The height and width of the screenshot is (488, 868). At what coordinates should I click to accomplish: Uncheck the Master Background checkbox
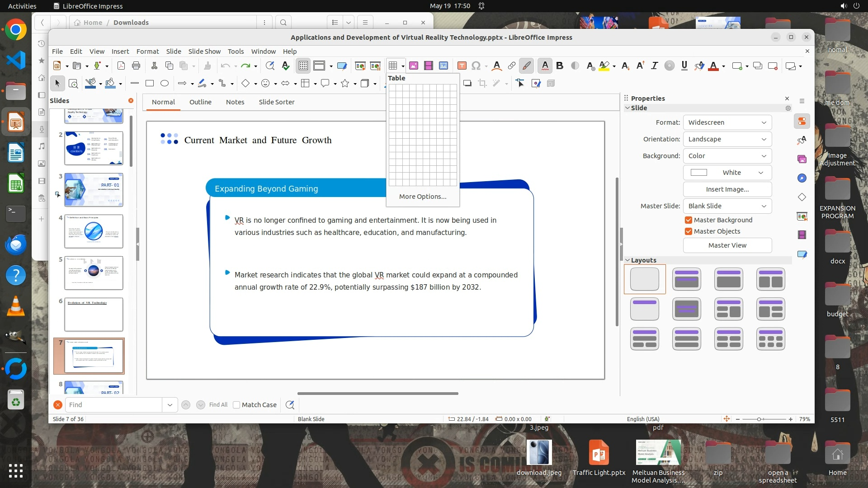point(689,220)
